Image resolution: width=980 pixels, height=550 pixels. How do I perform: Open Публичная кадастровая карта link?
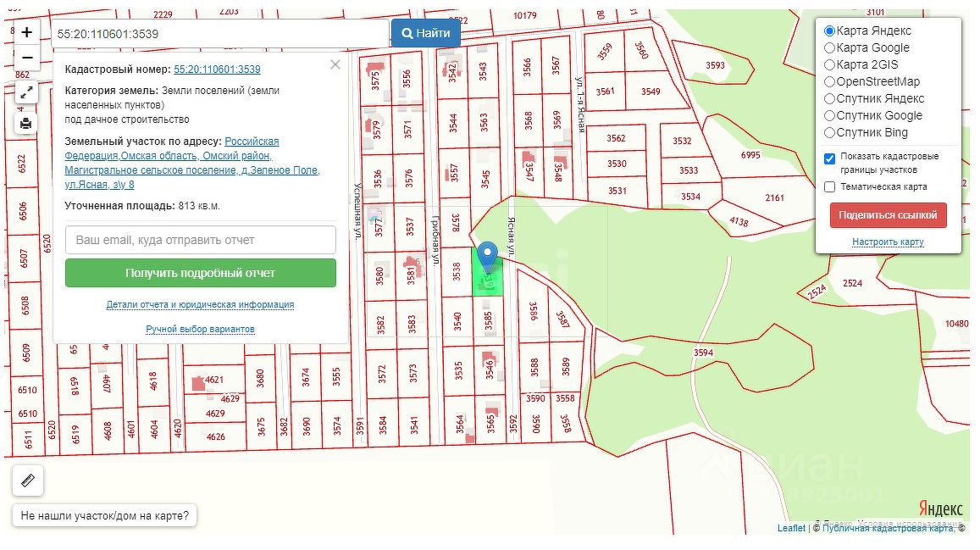[x=889, y=529]
